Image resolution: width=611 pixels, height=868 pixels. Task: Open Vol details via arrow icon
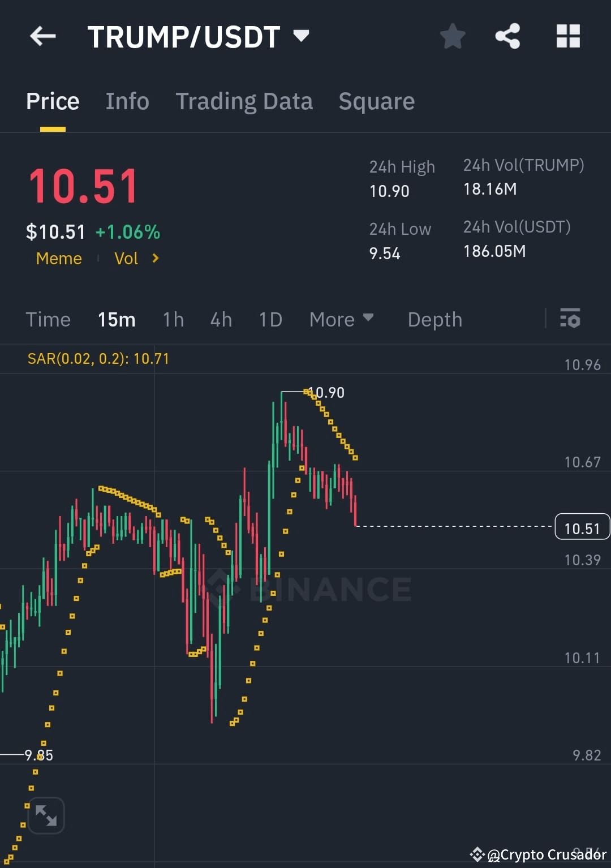point(155,259)
